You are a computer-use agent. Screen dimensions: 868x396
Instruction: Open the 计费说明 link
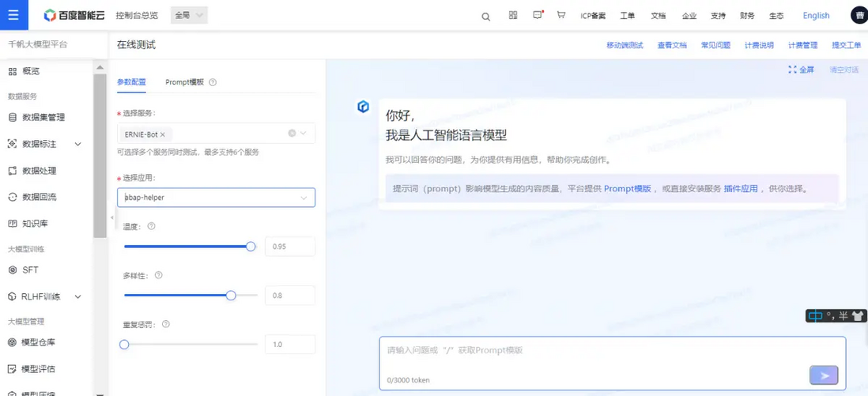pos(759,45)
